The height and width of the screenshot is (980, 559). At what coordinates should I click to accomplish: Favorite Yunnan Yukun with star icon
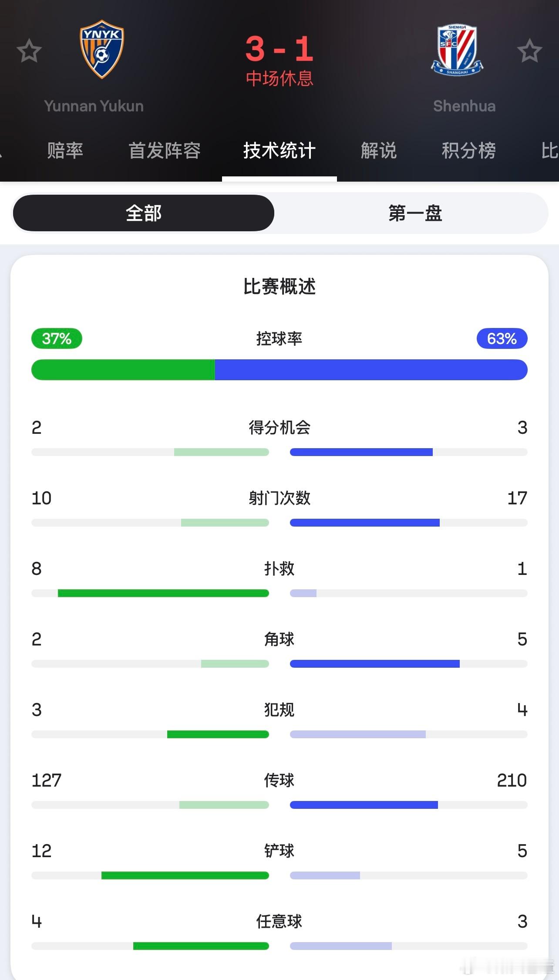pyautogui.click(x=29, y=51)
